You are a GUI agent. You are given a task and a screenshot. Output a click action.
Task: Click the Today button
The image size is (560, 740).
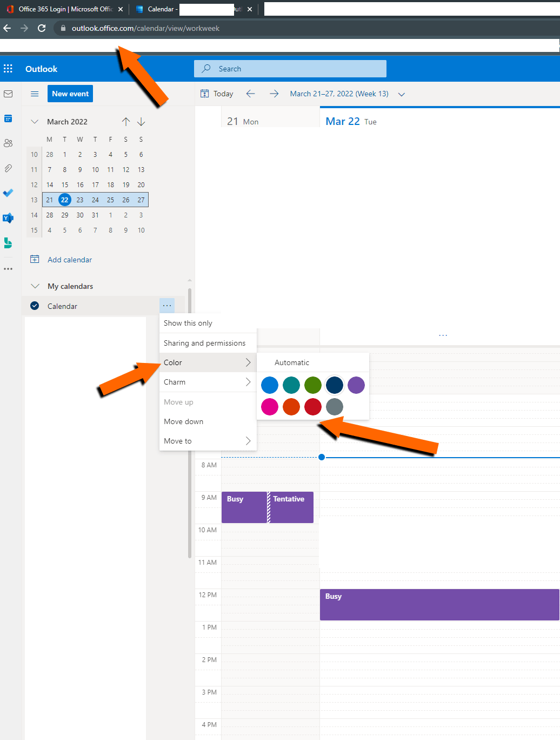[217, 94]
